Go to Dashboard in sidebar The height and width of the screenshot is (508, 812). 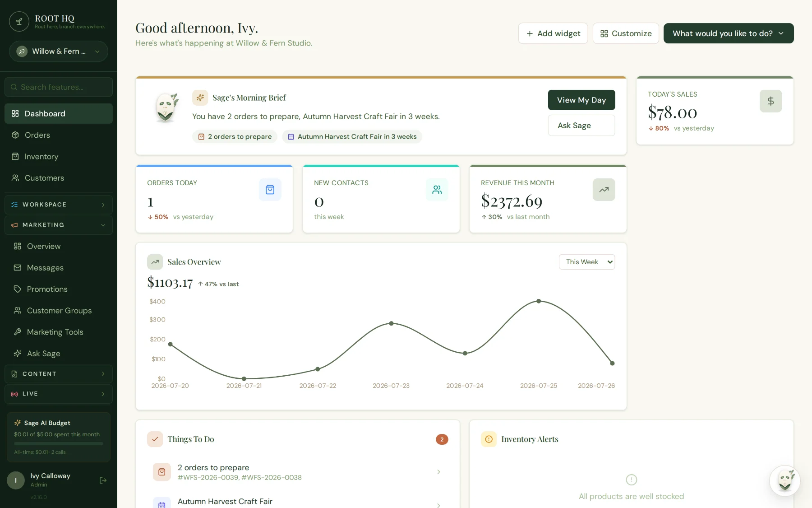pos(59,114)
